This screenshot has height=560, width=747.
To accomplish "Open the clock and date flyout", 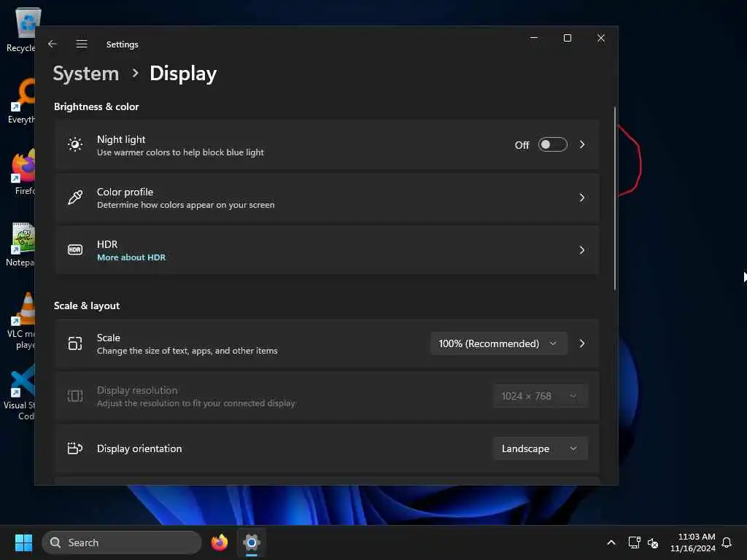I will coord(692,542).
